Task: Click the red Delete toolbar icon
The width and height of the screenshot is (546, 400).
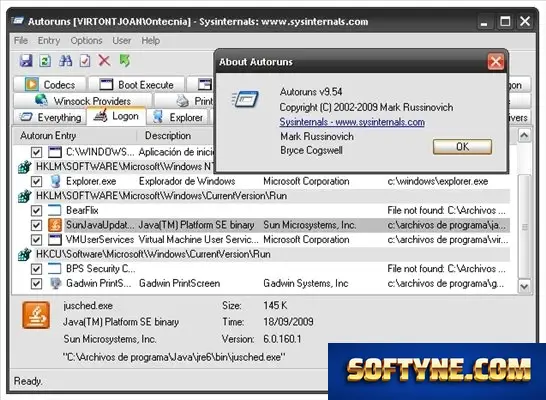Action: tap(104, 61)
